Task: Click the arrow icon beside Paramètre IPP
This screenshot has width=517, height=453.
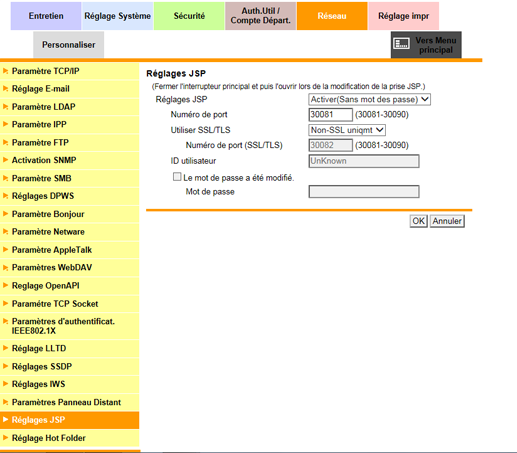Action: click(x=5, y=124)
